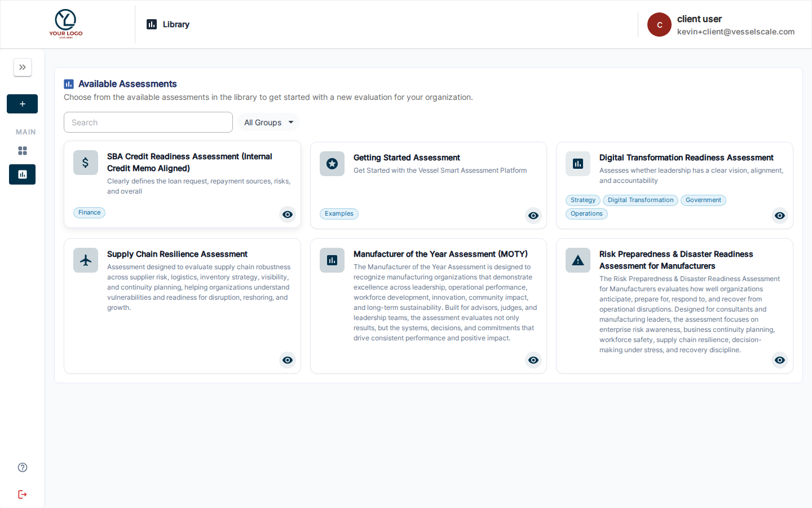The width and height of the screenshot is (812, 508).
Task: Click the dollar icon on SBA Credit card
Action: (x=86, y=163)
